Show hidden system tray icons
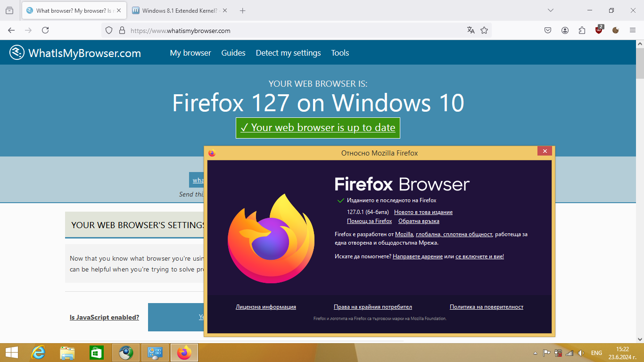Viewport: 644px width, 362px height. click(x=535, y=353)
